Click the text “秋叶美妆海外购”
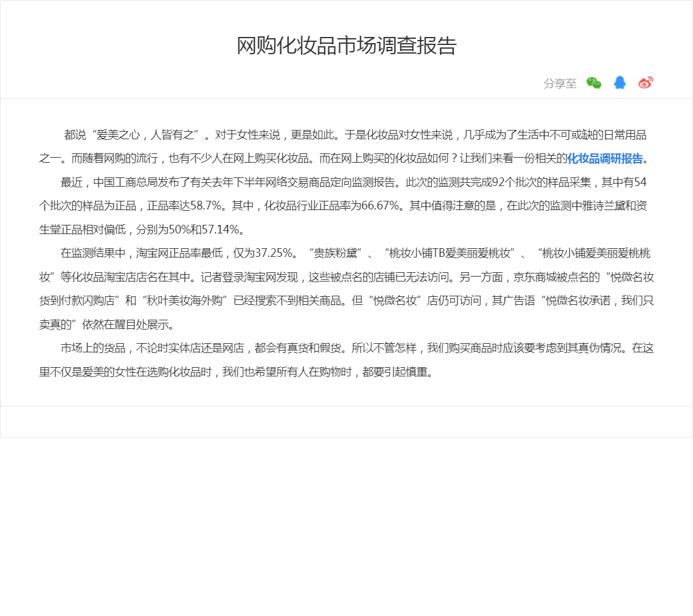This screenshot has width=693, height=616. point(185,301)
